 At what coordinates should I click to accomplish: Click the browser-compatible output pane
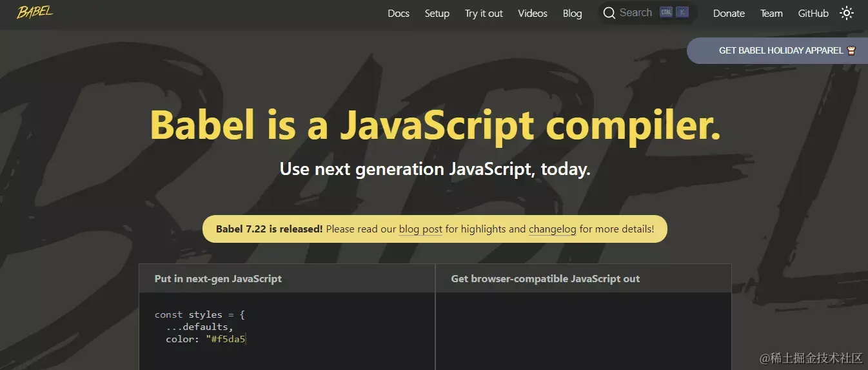click(x=584, y=331)
